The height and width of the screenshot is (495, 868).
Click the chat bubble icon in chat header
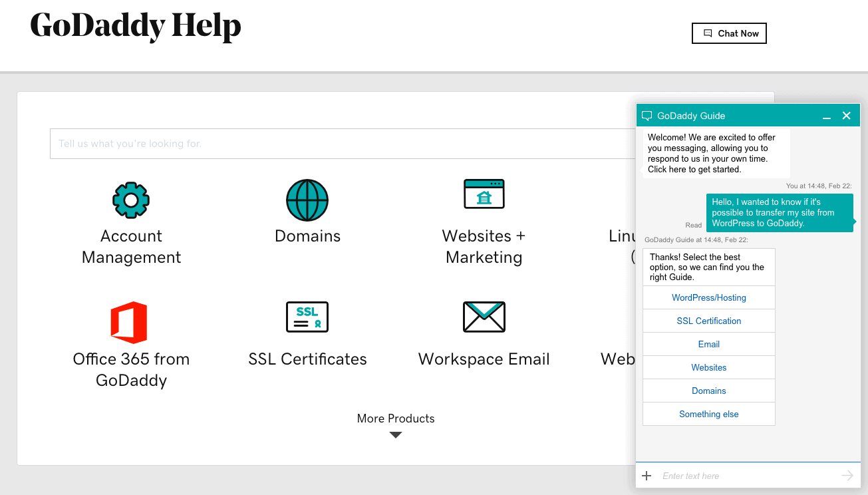647,116
